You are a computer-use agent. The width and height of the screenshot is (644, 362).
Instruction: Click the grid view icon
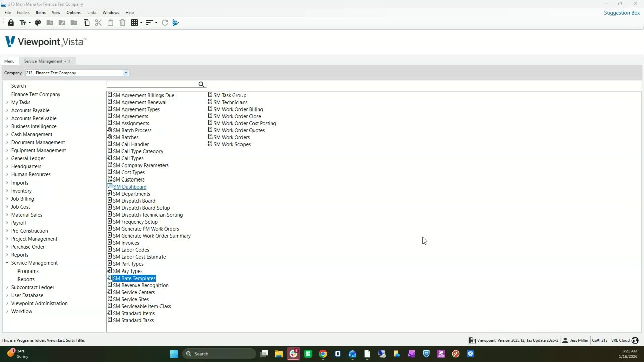(x=134, y=23)
